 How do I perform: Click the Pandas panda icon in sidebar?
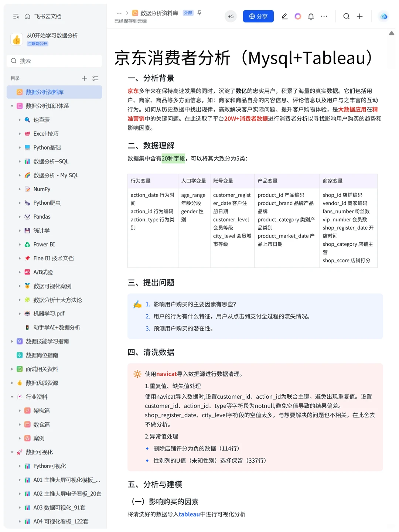pyautogui.click(x=28, y=216)
